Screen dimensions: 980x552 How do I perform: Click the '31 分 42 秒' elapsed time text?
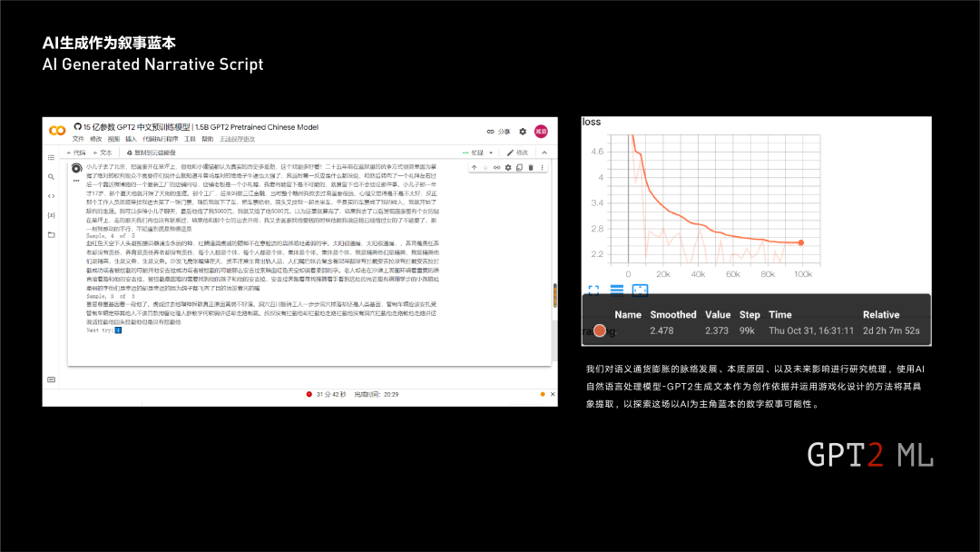pos(331,394)
